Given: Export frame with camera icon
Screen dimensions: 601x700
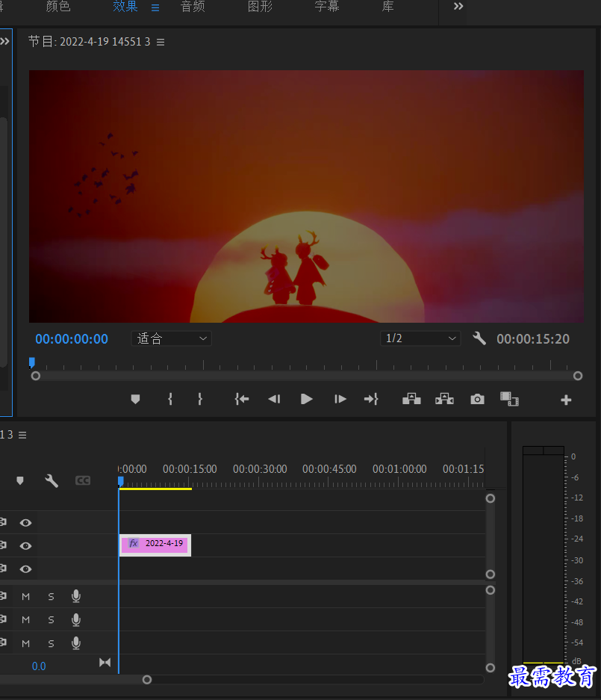Looking at the screenshot, I should [x=477, y=399].
